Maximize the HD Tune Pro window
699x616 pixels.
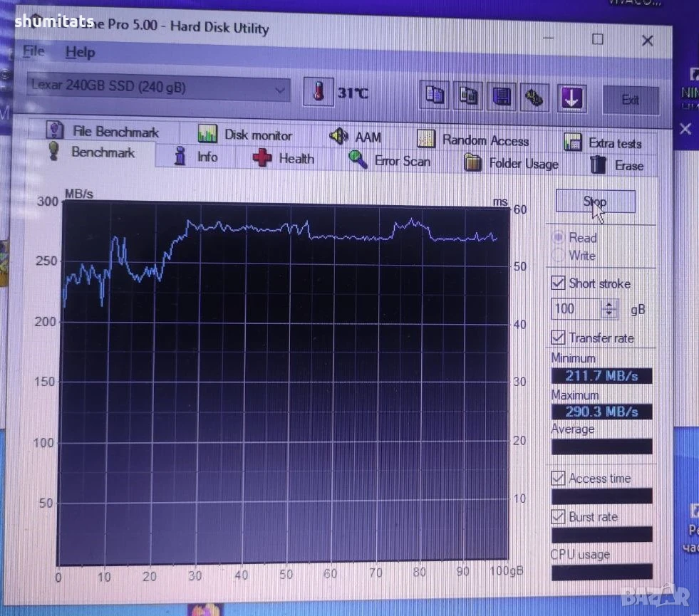coord(597,40)
